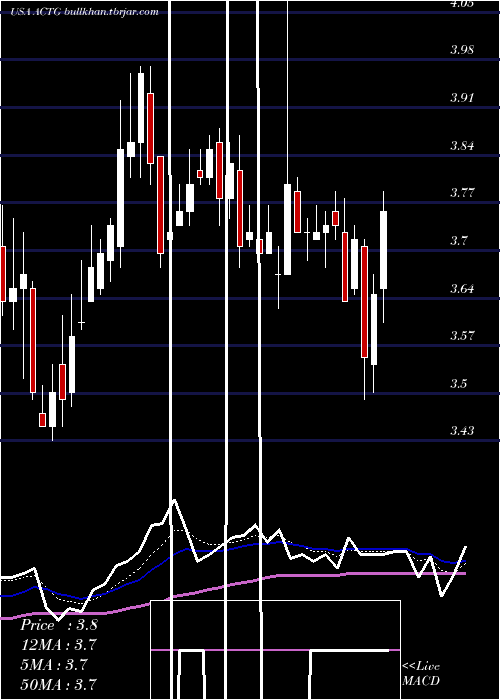Click the 5MA : 3.7 readout

(54, 665)
